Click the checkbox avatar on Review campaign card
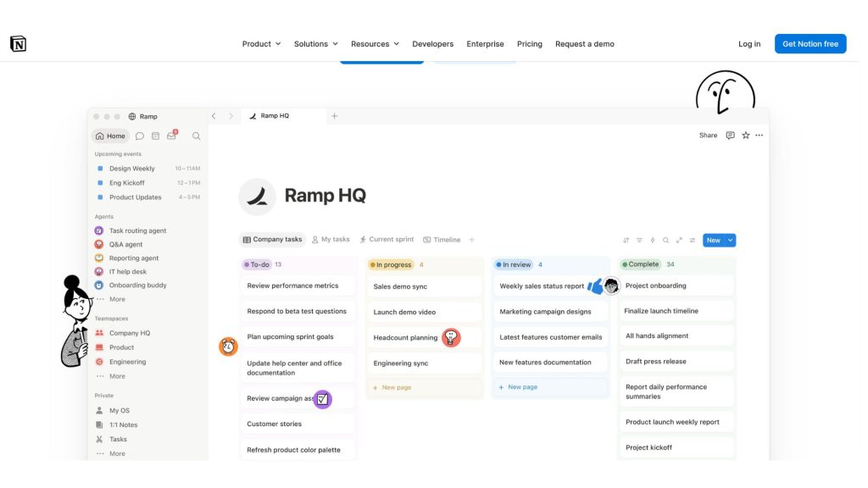 [x=323, y=399]
